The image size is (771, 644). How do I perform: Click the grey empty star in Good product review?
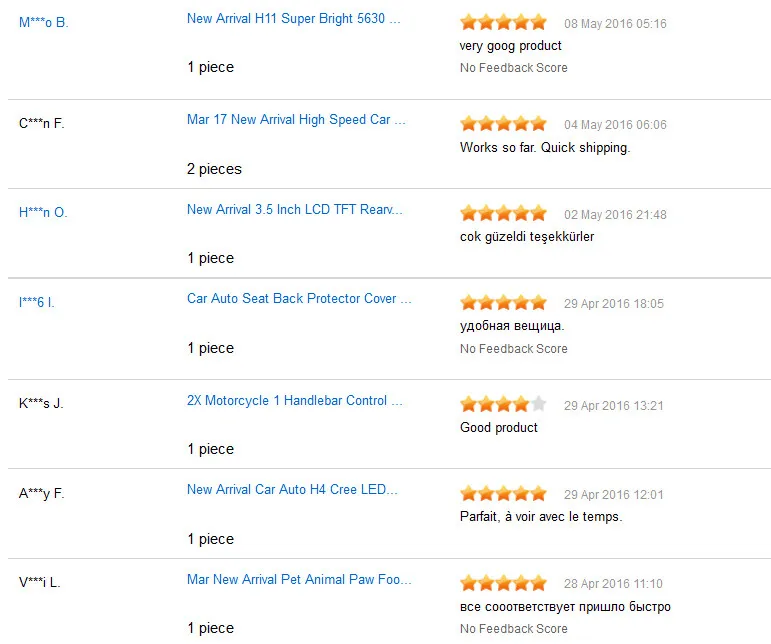coord(539,404)
